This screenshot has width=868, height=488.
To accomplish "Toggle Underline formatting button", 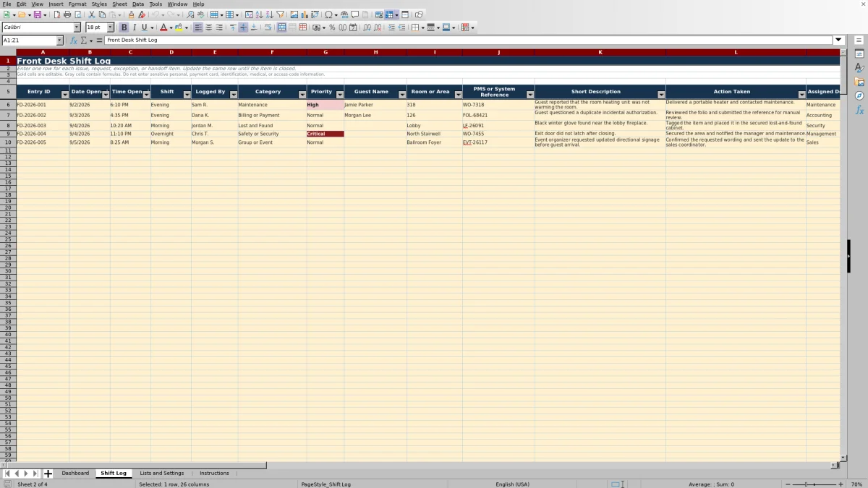I will point(145,27).
